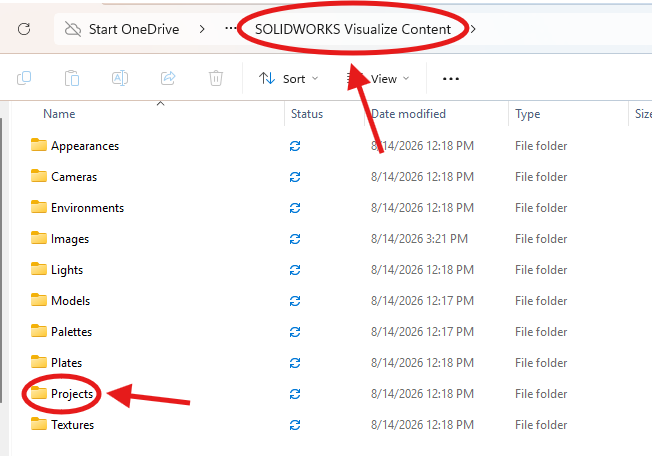Click the left pane vertical scrollbar
The height and width of the screenshot is (456, 652).
[x=1, y=260]
